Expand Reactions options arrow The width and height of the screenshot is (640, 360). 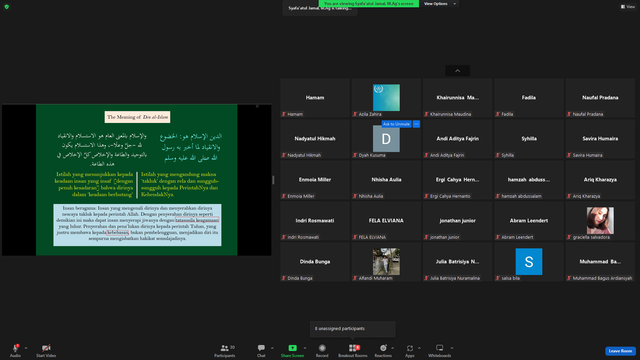tap(393, 348)
